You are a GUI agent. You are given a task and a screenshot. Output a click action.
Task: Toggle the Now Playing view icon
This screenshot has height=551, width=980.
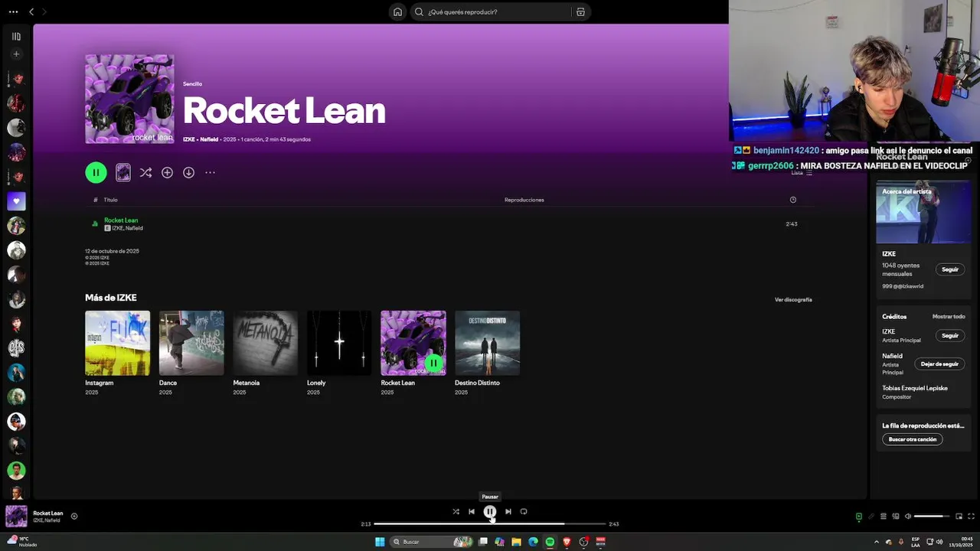[x=858, y=517]
